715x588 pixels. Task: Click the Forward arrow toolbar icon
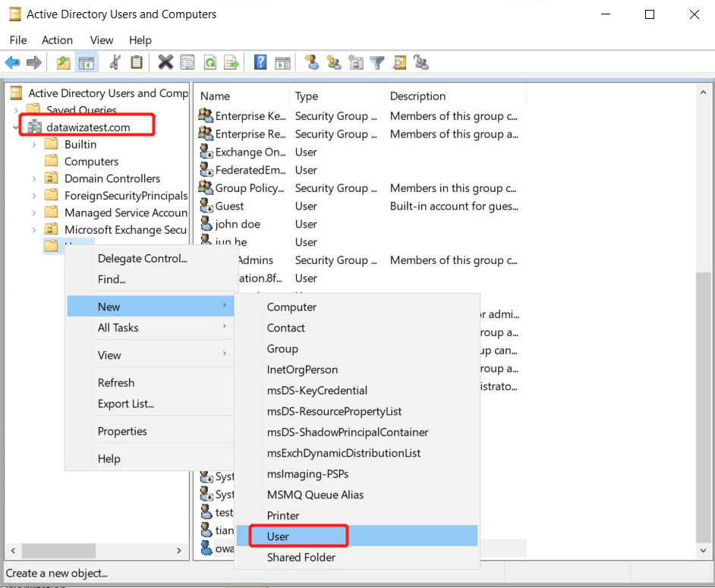point(34,62)
